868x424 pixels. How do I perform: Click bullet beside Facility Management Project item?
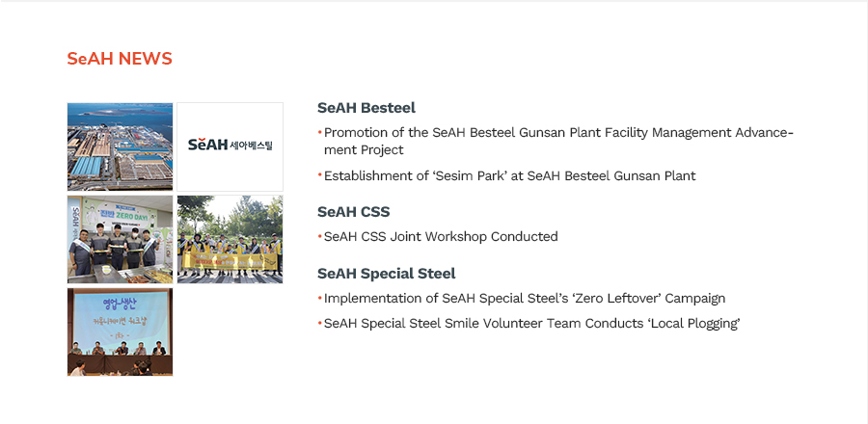click(320, 132)
